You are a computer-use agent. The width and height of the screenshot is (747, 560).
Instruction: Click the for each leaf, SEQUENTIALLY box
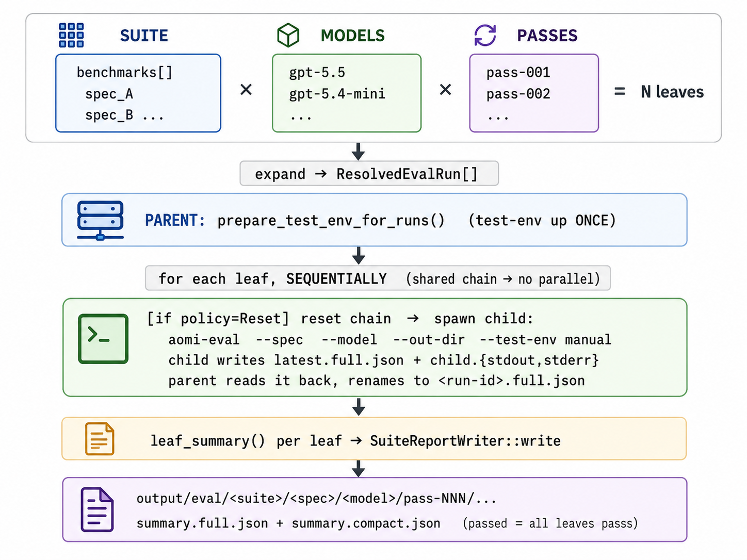click(x=378, y=278)
